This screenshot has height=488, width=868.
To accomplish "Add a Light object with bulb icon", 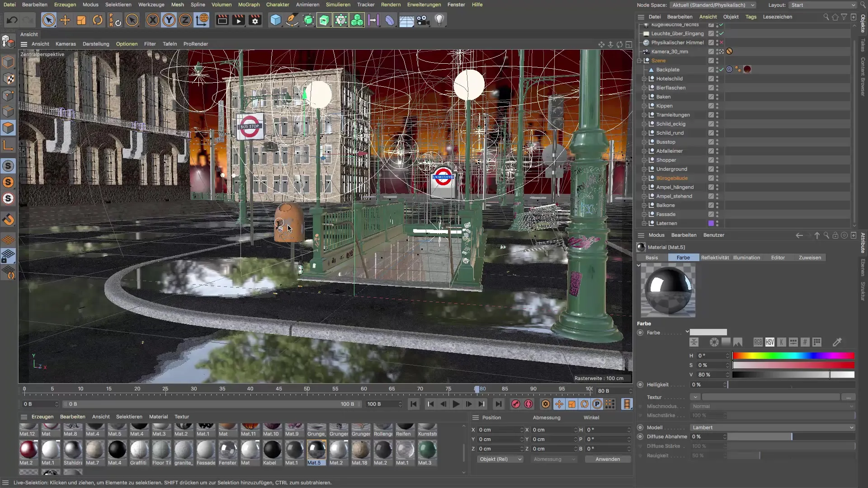I will click(x=439, y=20).
